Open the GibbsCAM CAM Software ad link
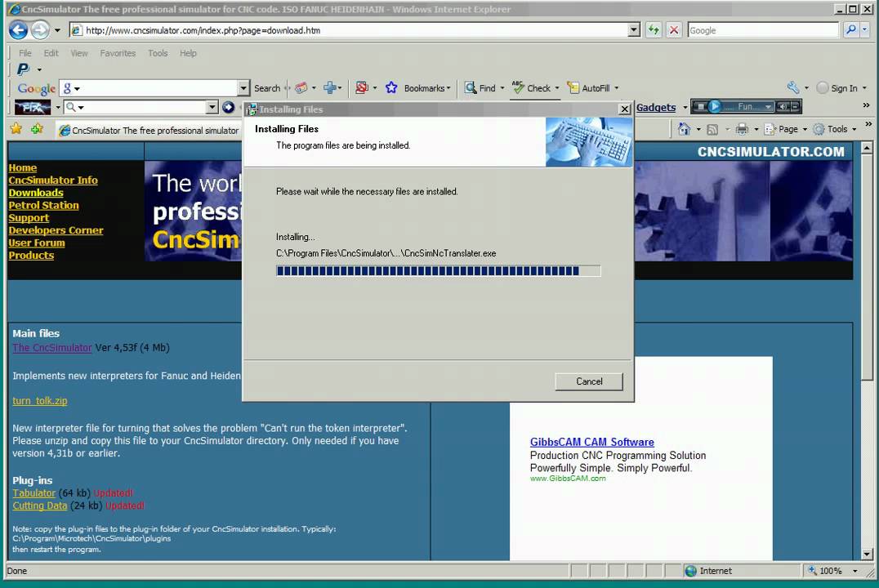Screen dimensions: 879x588 (592, 443)
